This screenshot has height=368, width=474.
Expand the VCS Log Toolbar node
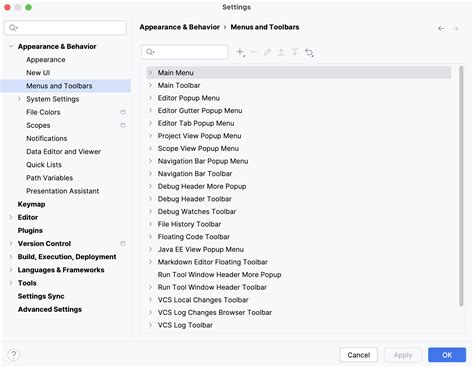click(150, 325)
